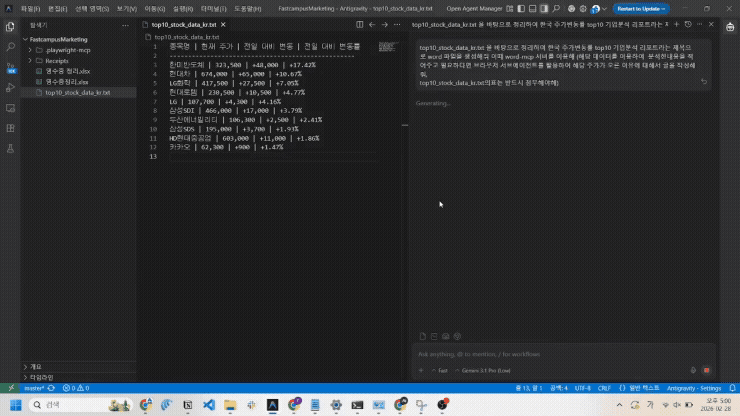Click the errors and warnings count
Viewport: 740px width, 416px height.
pyautogui.click(x=76, y=388)
